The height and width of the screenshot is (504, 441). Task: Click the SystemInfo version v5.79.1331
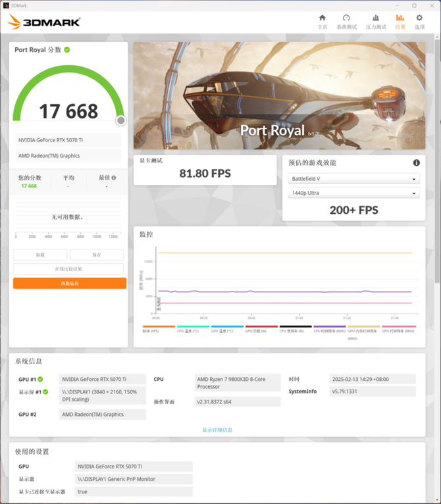(373, 391)
